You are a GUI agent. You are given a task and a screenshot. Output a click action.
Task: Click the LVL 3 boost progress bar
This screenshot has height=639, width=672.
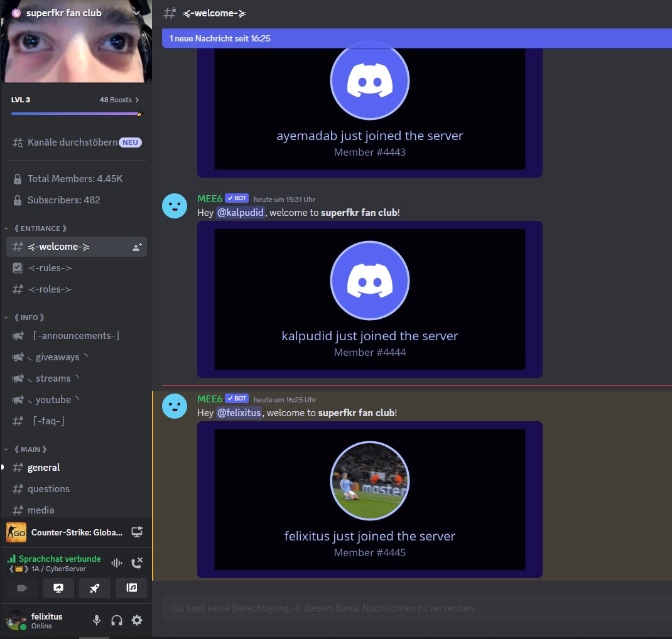point(77,114)
